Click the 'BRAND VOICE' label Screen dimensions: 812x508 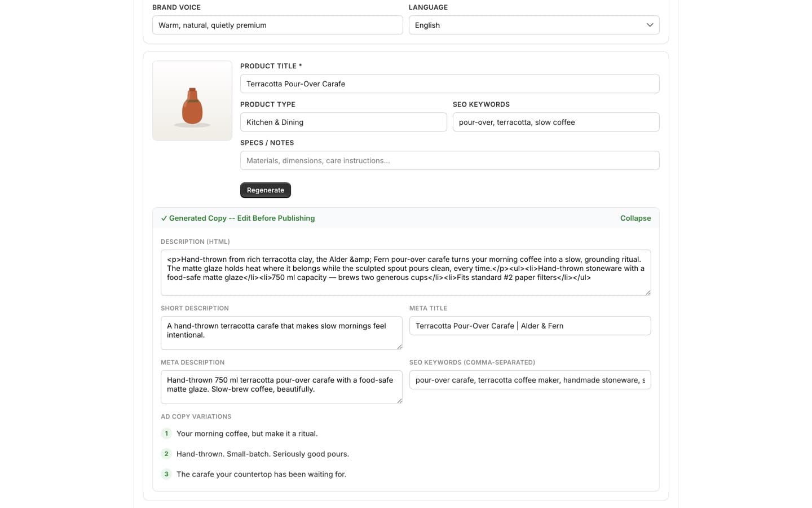click(176, 7)
